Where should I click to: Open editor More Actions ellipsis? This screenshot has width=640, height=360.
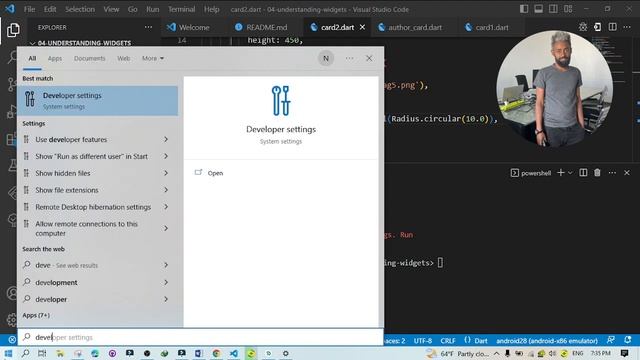[627, 27]
